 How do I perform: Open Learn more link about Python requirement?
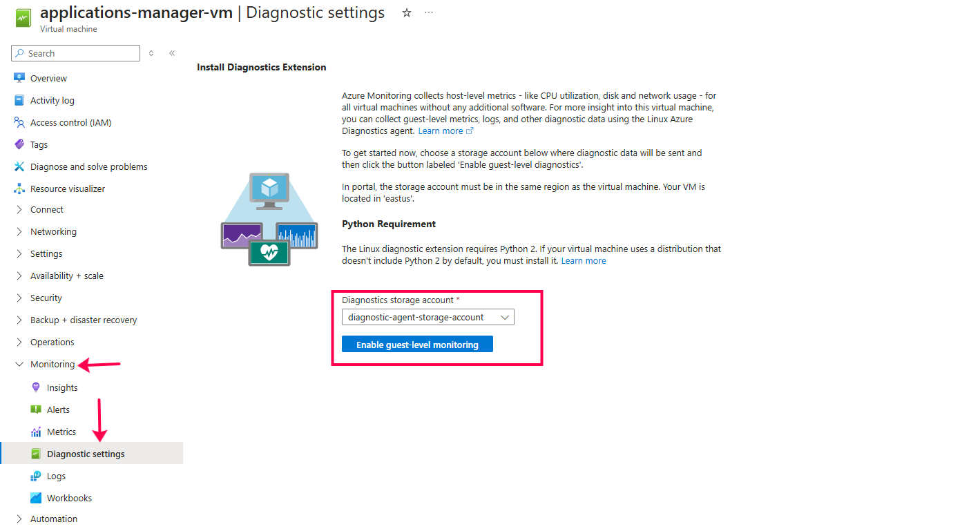pos(584,260)
